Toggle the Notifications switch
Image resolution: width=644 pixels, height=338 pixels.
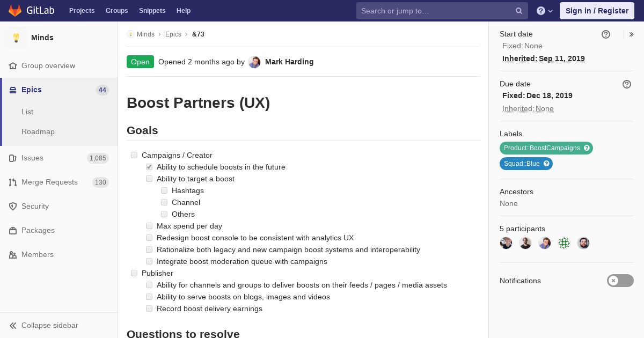pos(620,281)
